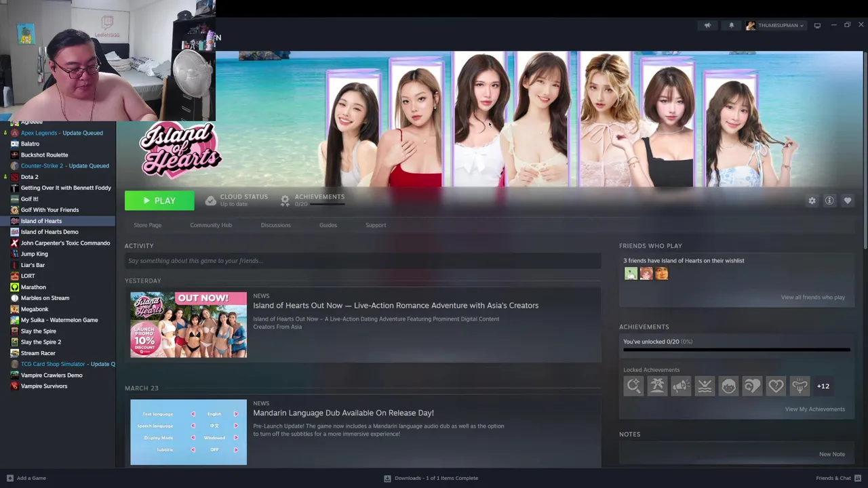
Task: Open Friends & Chat
Action: tap(837, 478)
